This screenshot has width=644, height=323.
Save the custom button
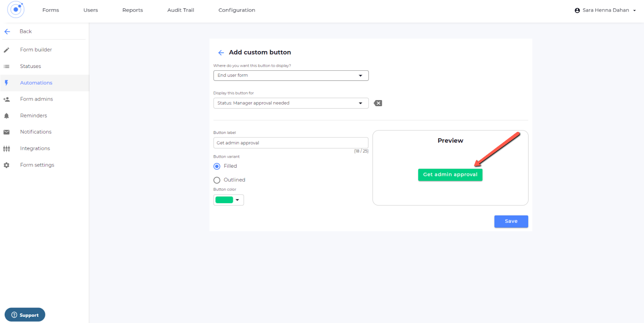point(511,221)
